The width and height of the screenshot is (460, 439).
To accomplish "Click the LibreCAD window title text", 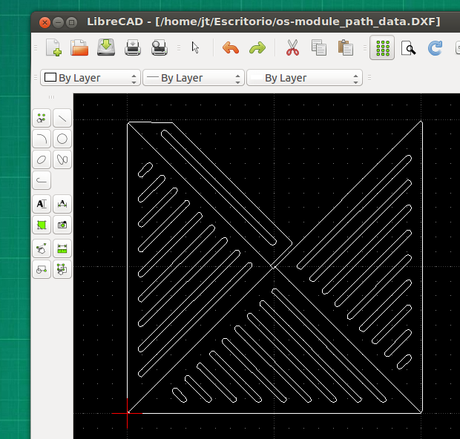I will [263, 22].
